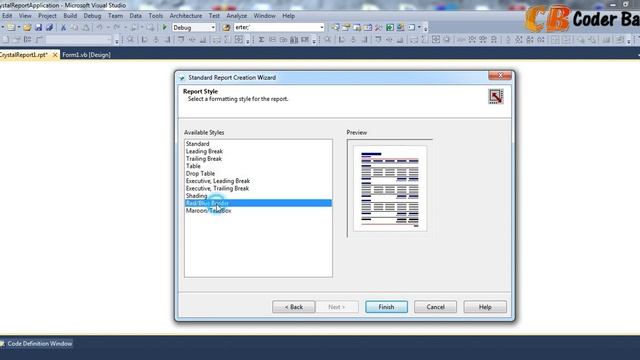Open the Window menu

pyautogui.click(x=264, y=16)
